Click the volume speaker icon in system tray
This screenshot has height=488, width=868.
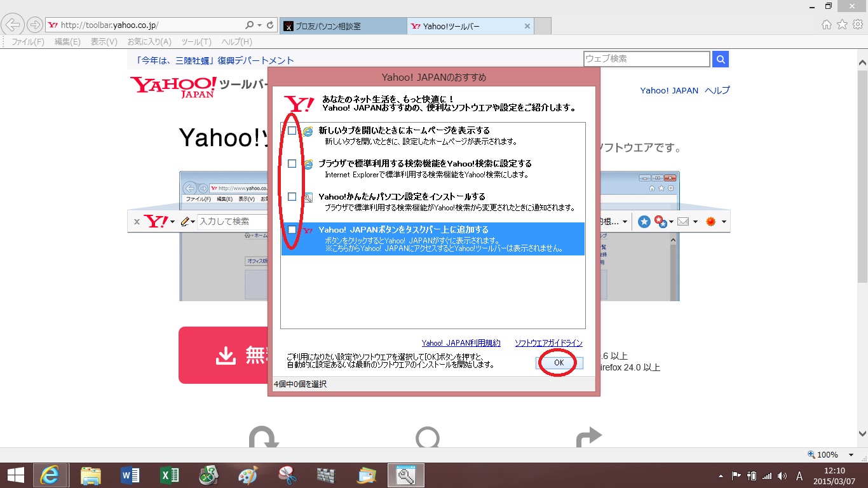pyautogui.click(x=781, y=475)
